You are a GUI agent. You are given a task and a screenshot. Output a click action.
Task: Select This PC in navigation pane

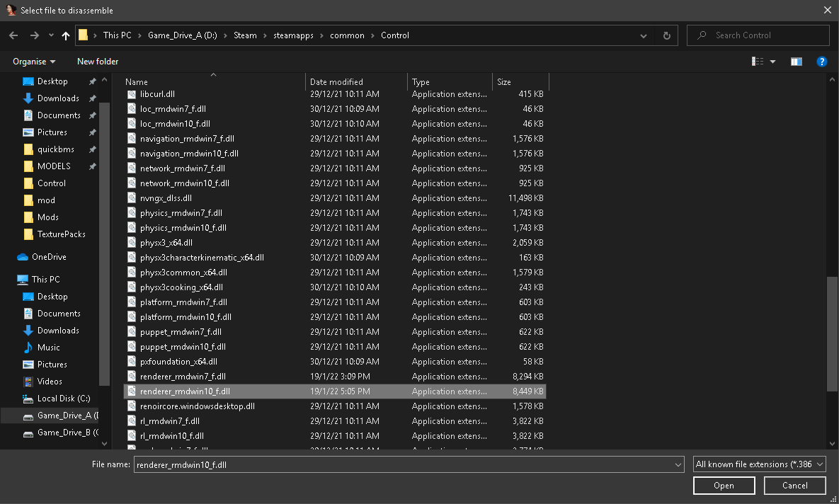point(45,280)
